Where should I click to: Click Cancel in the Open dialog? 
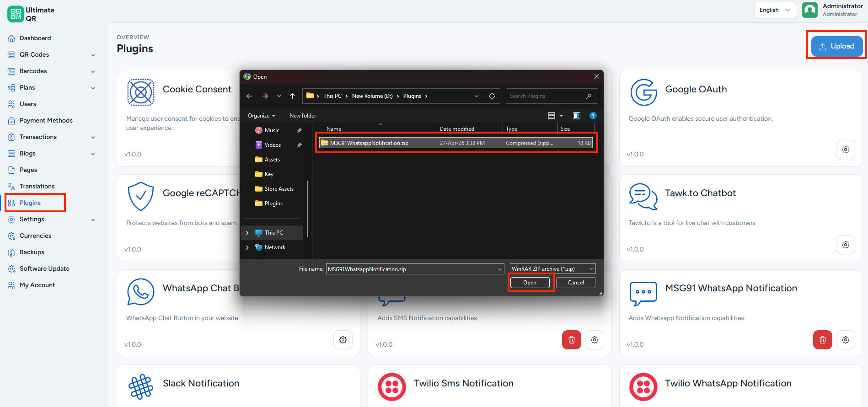576,283
